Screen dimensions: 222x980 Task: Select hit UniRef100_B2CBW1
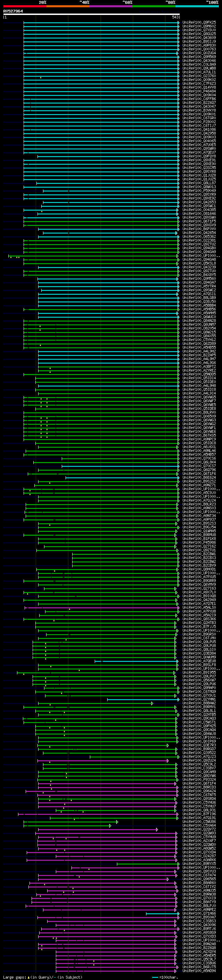(199, 554)
